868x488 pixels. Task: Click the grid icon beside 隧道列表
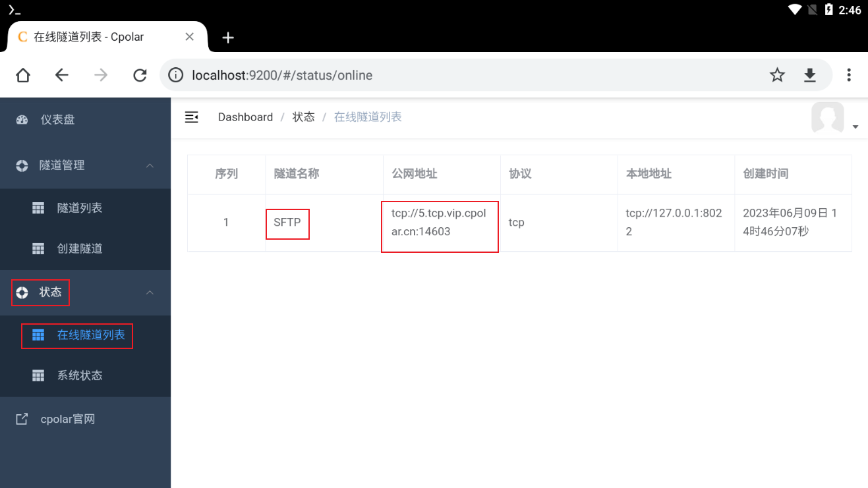tap(38, 208)
